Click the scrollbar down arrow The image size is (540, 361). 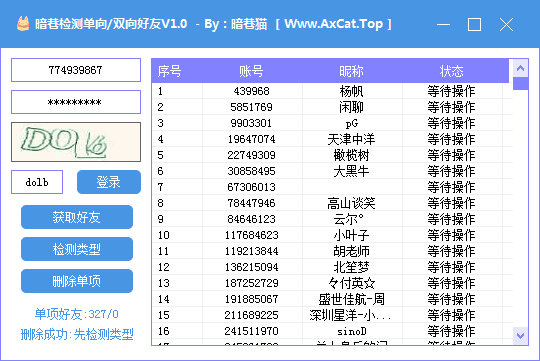(x=520, y=335)
